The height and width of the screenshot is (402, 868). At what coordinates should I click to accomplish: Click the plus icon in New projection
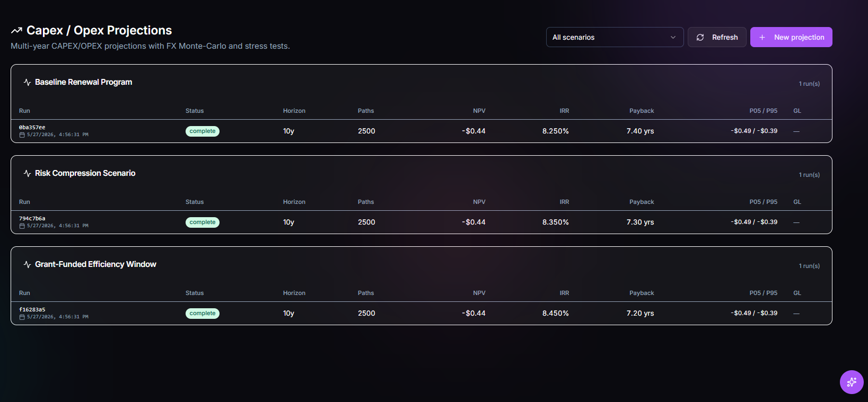[762, 38]
